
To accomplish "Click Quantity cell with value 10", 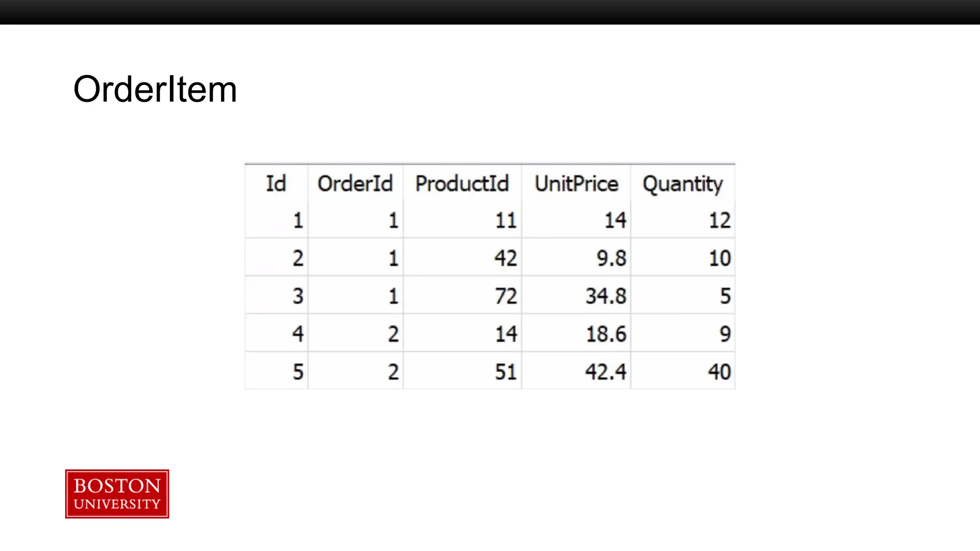I will click(x=719, y=258).
